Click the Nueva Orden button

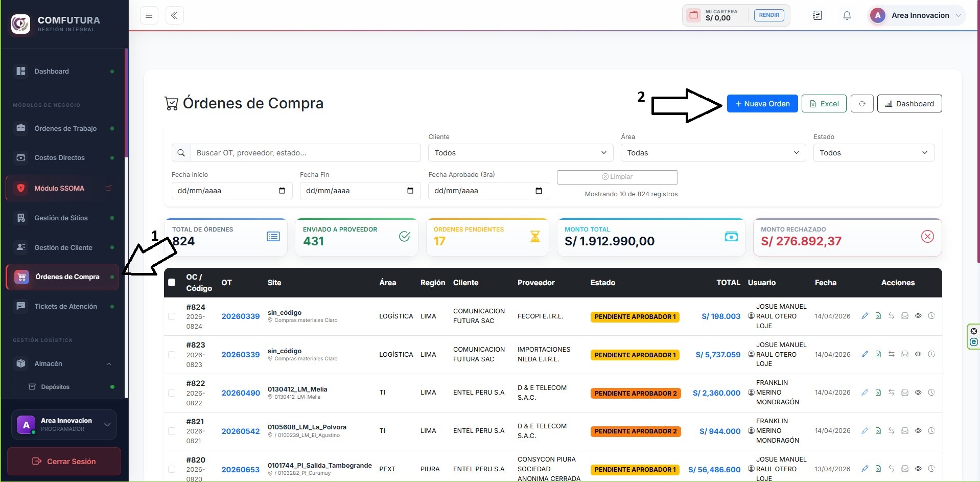coord(762,104)
